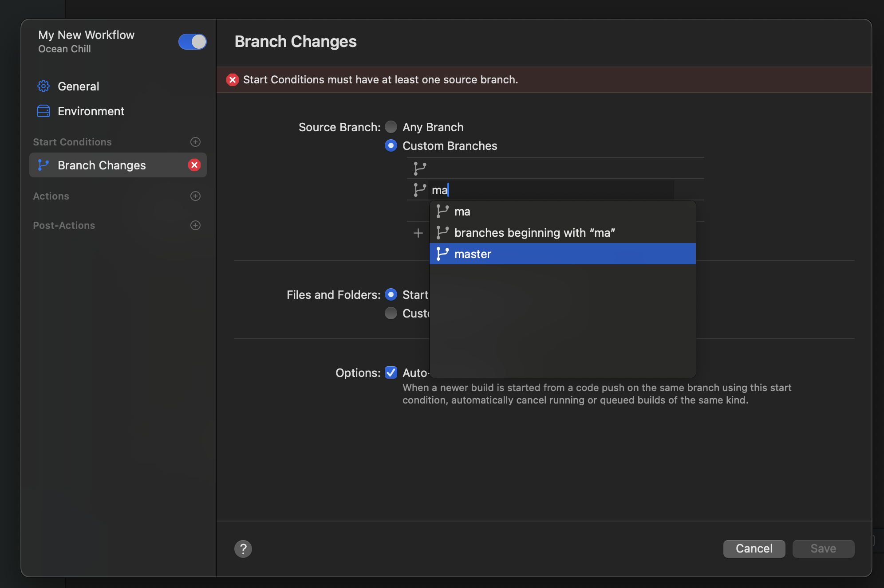Screen dimensions: 884x588
Task: Expand the Actions section in sidebar
Action: point(195,196)
